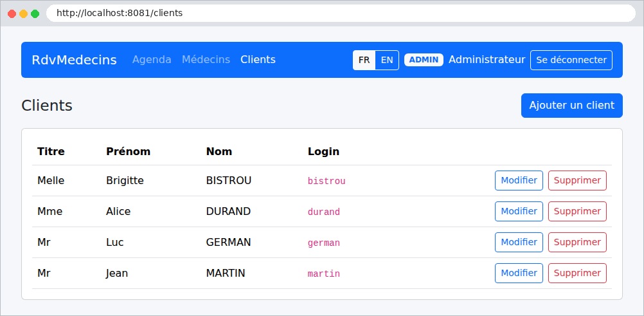Image resolution: width=644 pixels, height=316 pixels.
Task: Switch language to FR
Action: (x=364, y=60)
